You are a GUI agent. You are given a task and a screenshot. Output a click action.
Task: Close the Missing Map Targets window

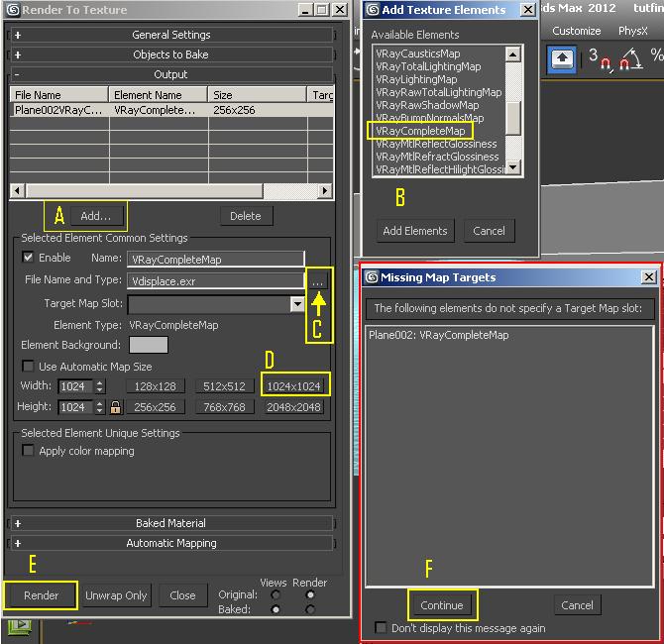pyautogui.click(x=649, y=277)
